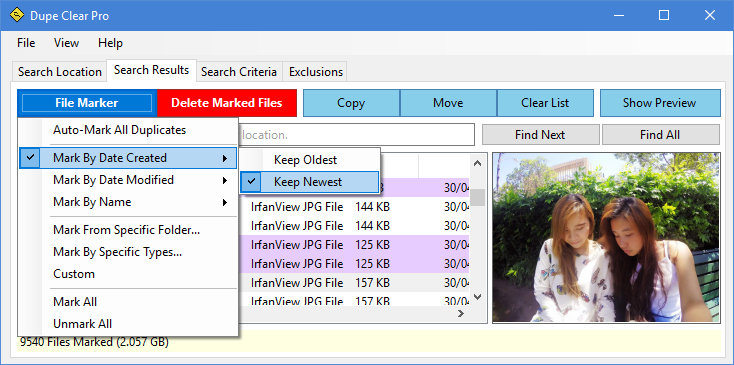Click the vertical scrollbar down arrow
This screenshot has width=734, height=365.
pos(477,297)
